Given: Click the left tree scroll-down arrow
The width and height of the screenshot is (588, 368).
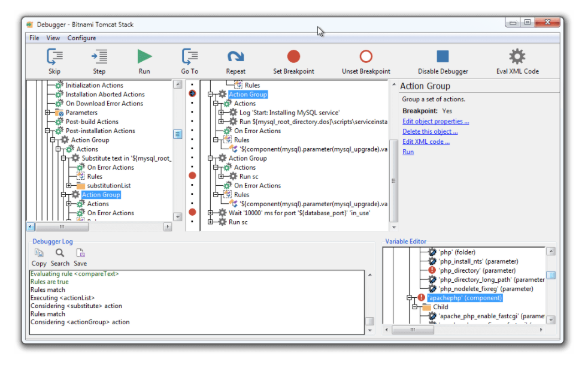Looking at the screenshot, I should pos(178,217).
